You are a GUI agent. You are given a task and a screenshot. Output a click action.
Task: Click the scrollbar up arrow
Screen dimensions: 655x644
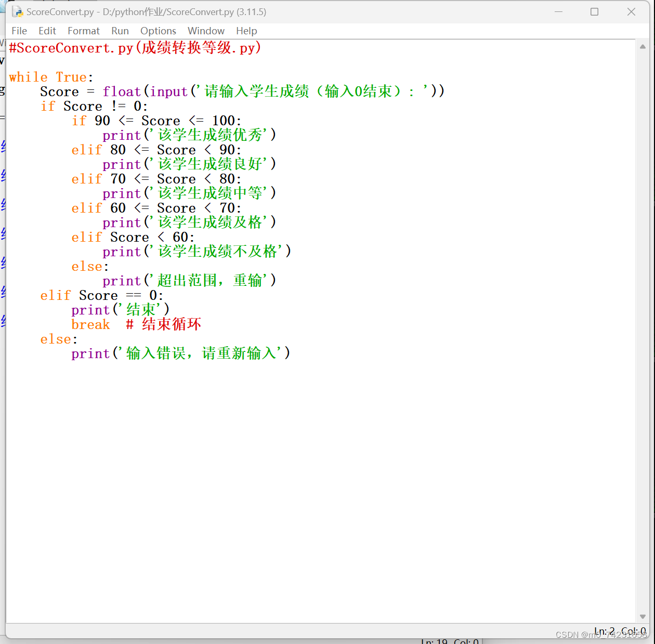pyautogui.click(x=643, y=46)
